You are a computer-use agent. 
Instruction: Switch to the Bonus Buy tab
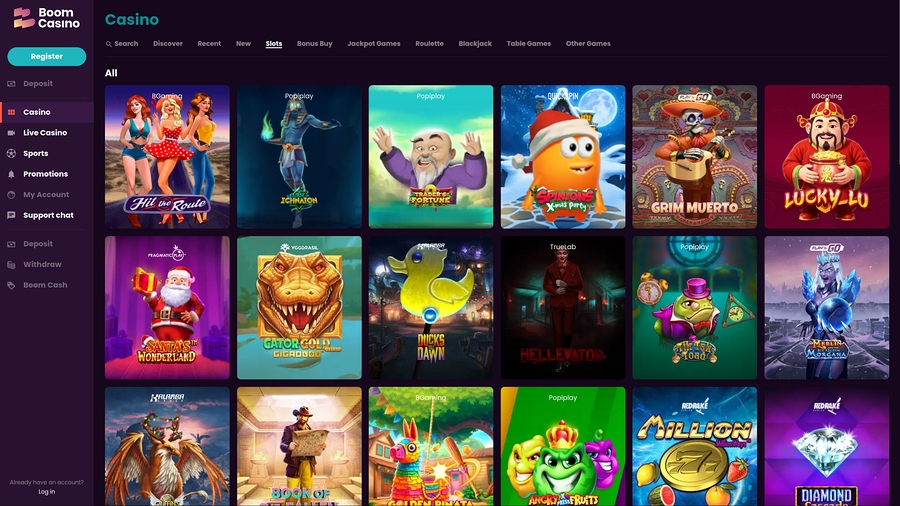pos(315,44)
